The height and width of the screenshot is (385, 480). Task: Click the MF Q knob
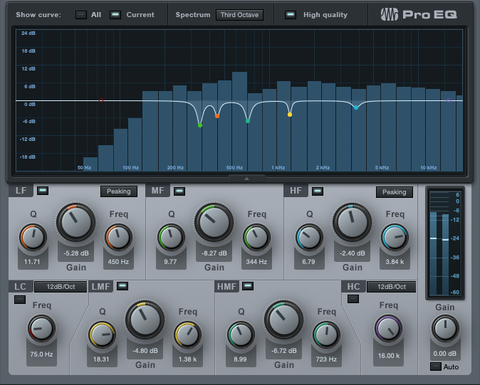click(x=171, y=237)
